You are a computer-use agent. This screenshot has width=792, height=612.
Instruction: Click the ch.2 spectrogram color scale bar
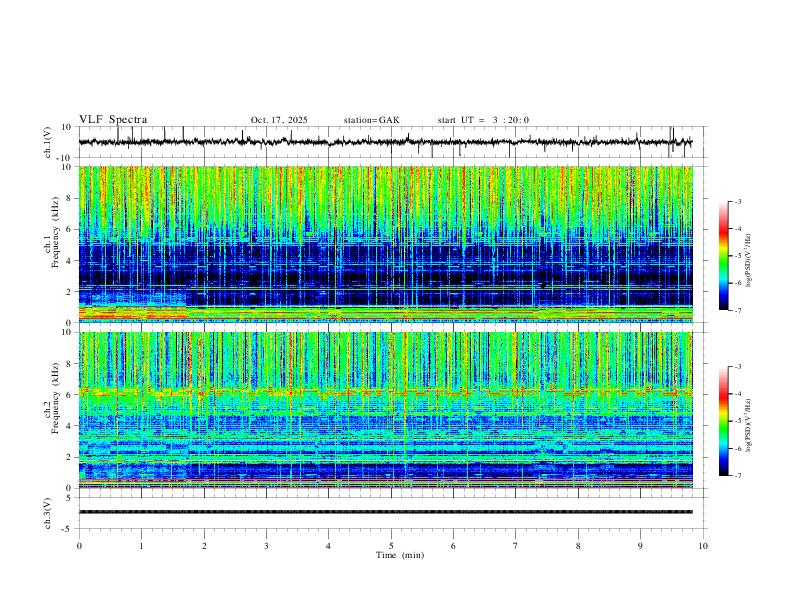click(723, 421)
